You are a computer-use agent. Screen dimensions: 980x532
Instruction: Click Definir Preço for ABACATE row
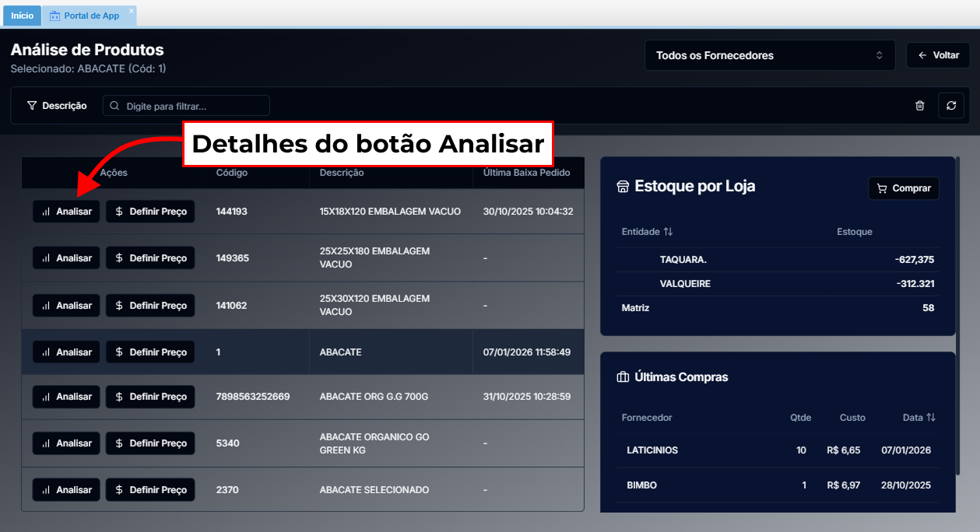[150, 352]
